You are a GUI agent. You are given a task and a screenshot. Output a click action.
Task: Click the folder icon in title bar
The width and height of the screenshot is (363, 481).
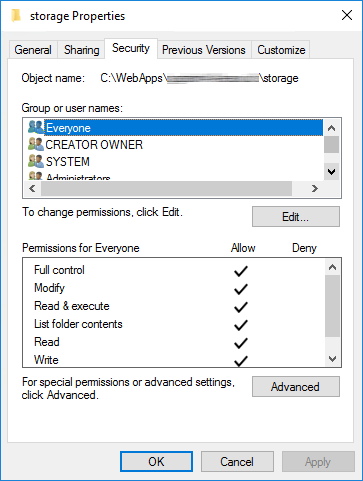pos(16,16)
